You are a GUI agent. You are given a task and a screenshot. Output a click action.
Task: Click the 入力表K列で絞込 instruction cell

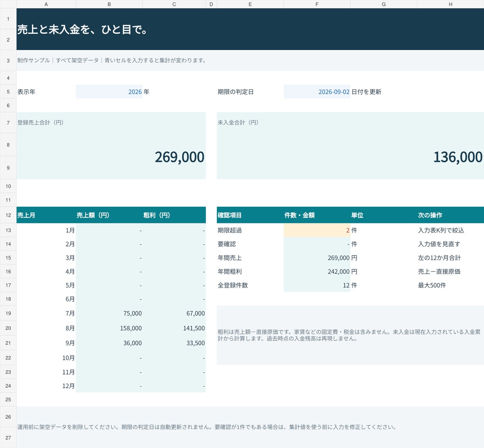[451, 230]
